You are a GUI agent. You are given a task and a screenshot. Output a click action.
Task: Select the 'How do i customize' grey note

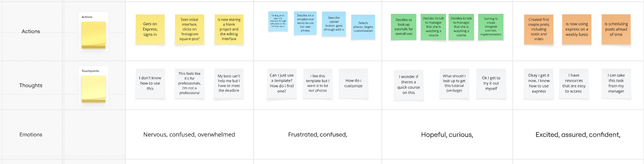point(353,84)
